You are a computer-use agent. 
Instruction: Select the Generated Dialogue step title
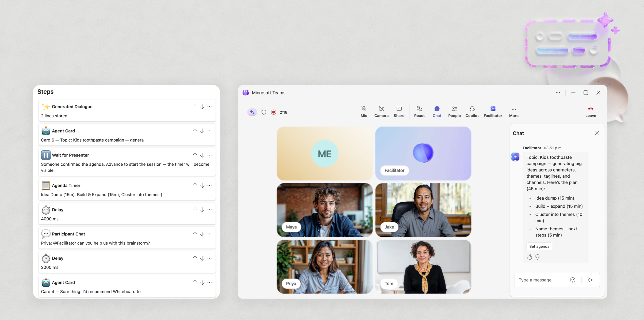tap(72, 106)
